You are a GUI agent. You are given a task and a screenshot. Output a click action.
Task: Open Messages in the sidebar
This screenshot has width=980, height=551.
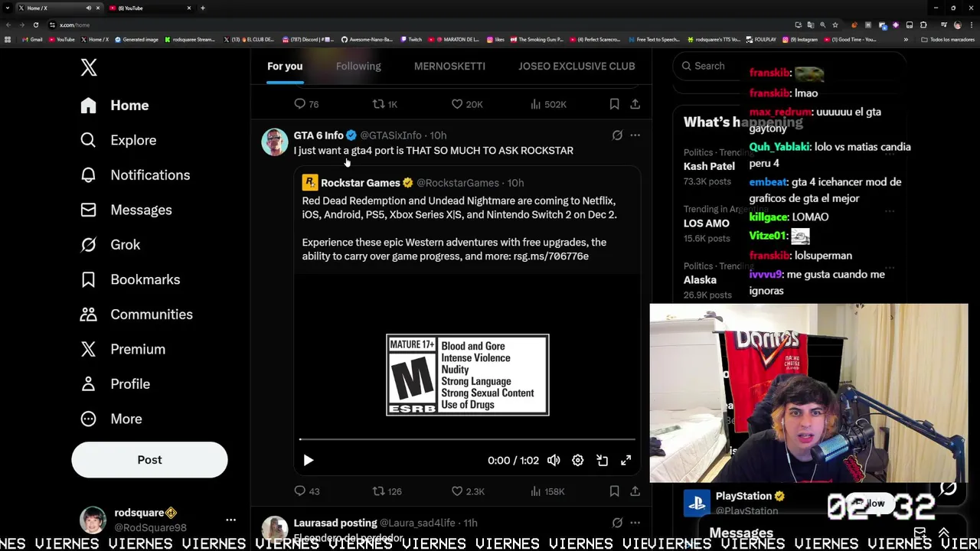[126, 210]
